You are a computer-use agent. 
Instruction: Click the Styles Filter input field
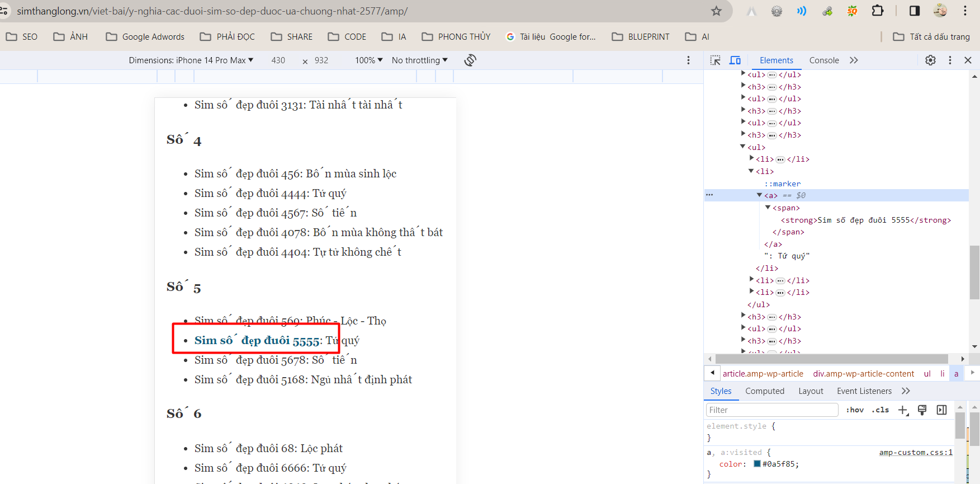coord(772,410)
